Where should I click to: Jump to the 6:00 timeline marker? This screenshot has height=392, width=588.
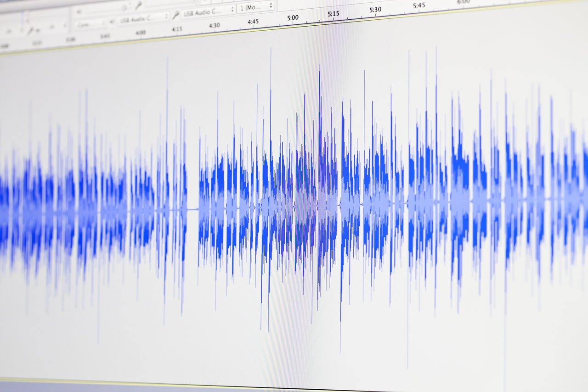coord(463,2)
